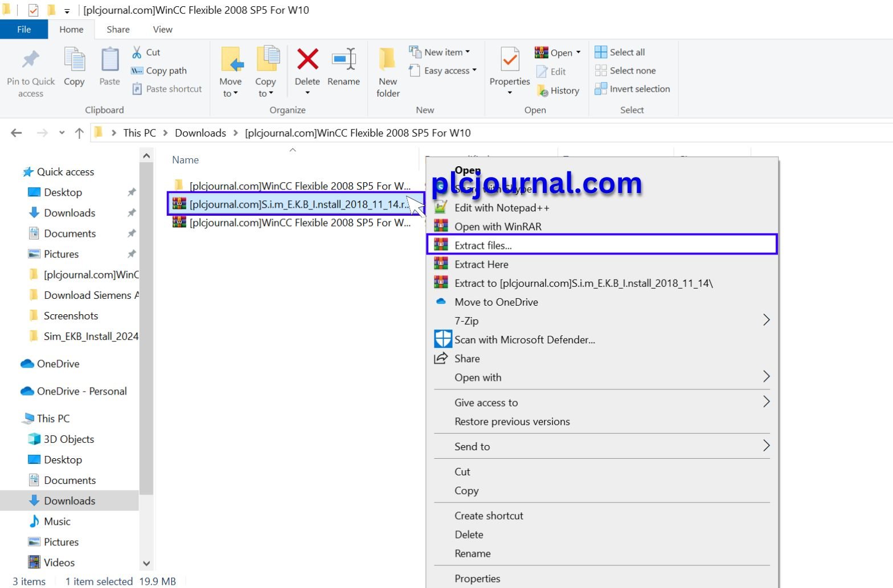The height and width of the screenshot is (588, 893).
Task: Select pinned Pictures under Quick access
Action: click(62, 254)
